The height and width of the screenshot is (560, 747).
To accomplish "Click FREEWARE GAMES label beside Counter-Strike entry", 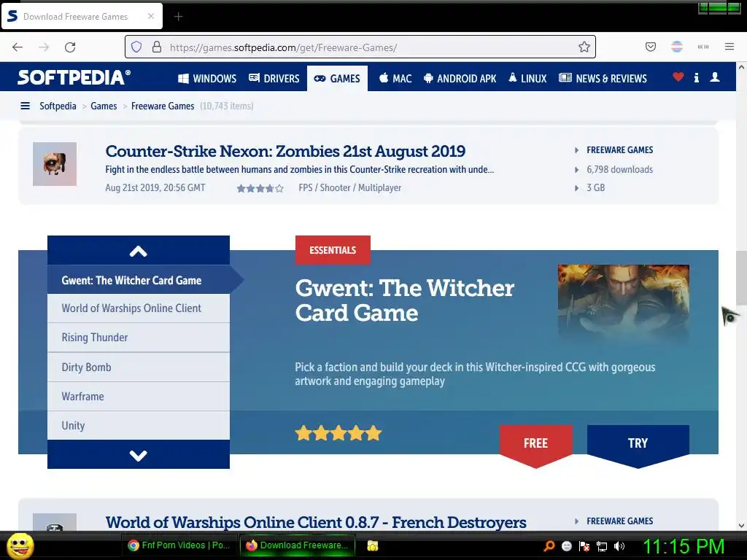I will click(620, 150).
